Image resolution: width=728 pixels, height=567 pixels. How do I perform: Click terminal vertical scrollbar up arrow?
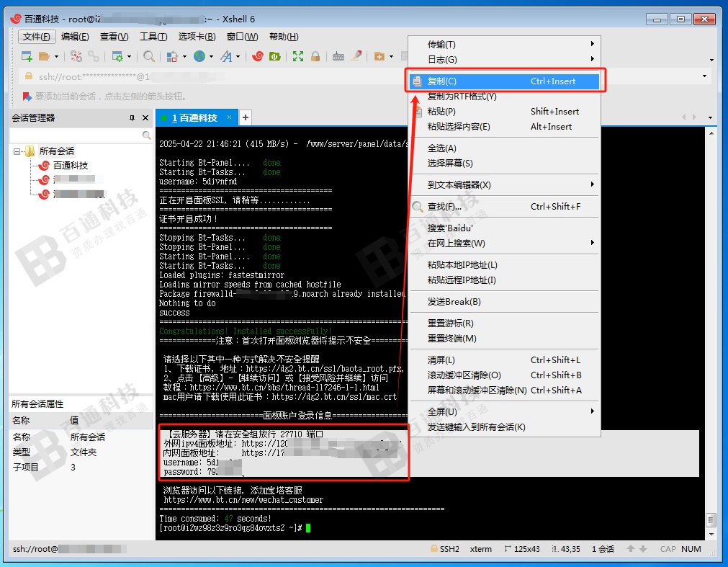click(x=711, y=133)
